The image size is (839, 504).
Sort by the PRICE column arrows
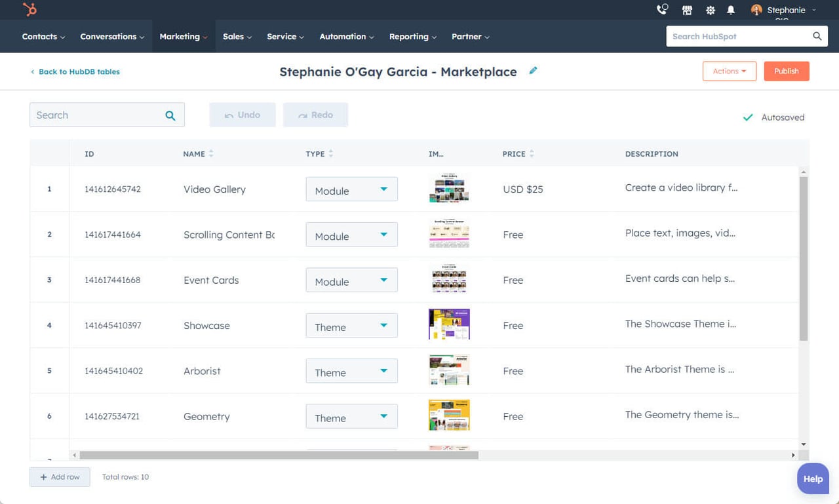pos(532,154)
